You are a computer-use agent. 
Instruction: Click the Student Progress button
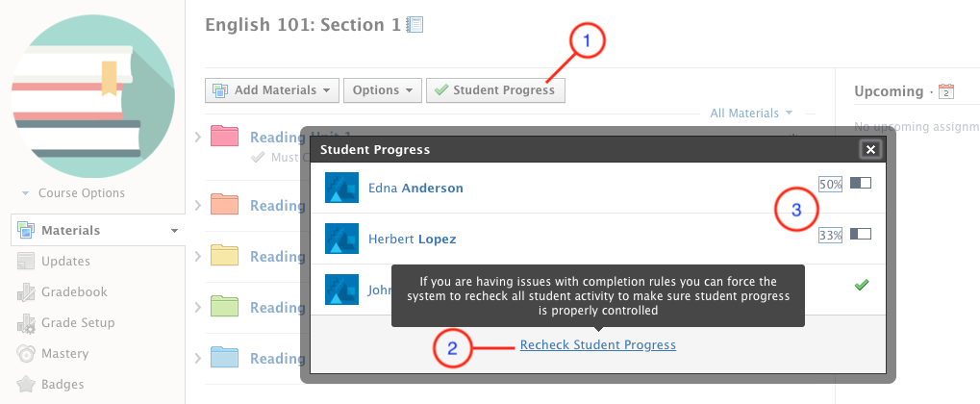click(x=495, y=90)
